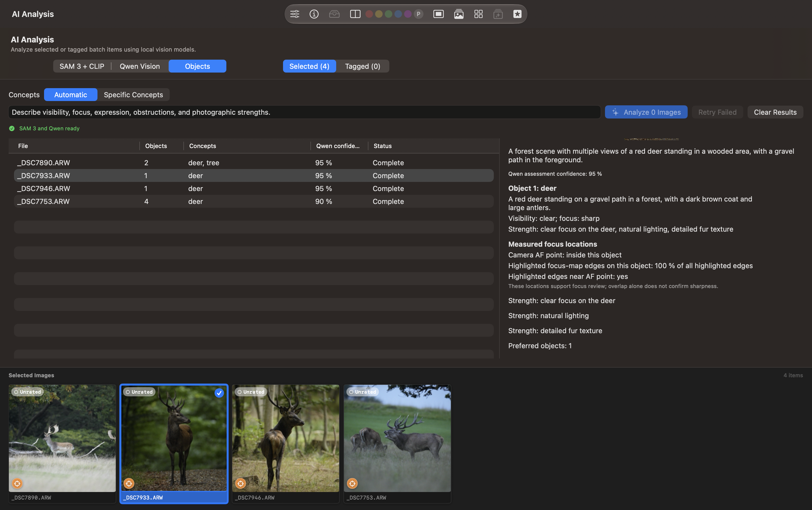Apply the red color label
This screenshot has height=510, width=812.
(369, 14)
